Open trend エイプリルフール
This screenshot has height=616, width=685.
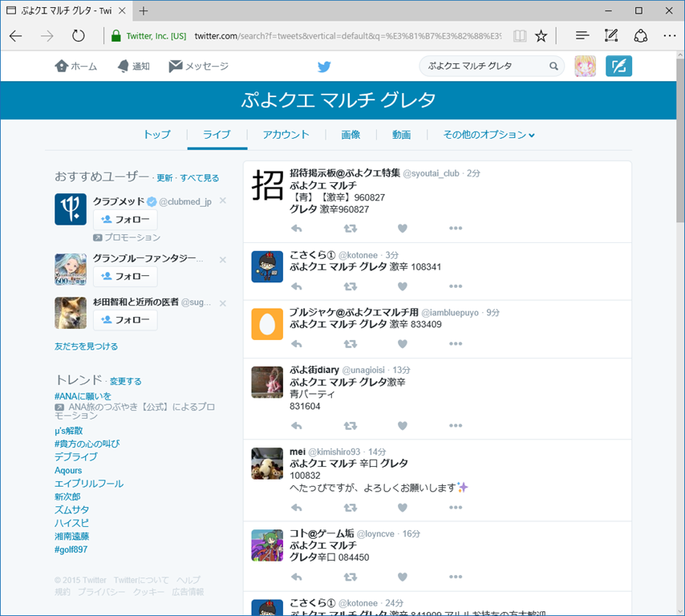coord(89,484)
